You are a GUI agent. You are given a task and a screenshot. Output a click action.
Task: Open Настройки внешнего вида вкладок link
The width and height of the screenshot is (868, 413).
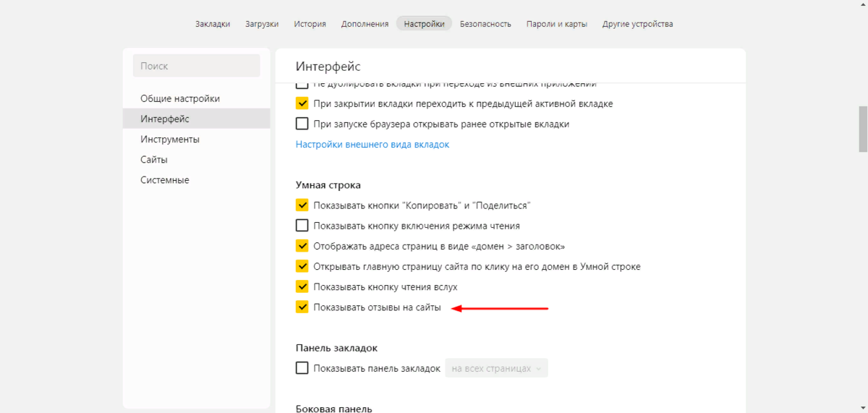coord(373,145)
